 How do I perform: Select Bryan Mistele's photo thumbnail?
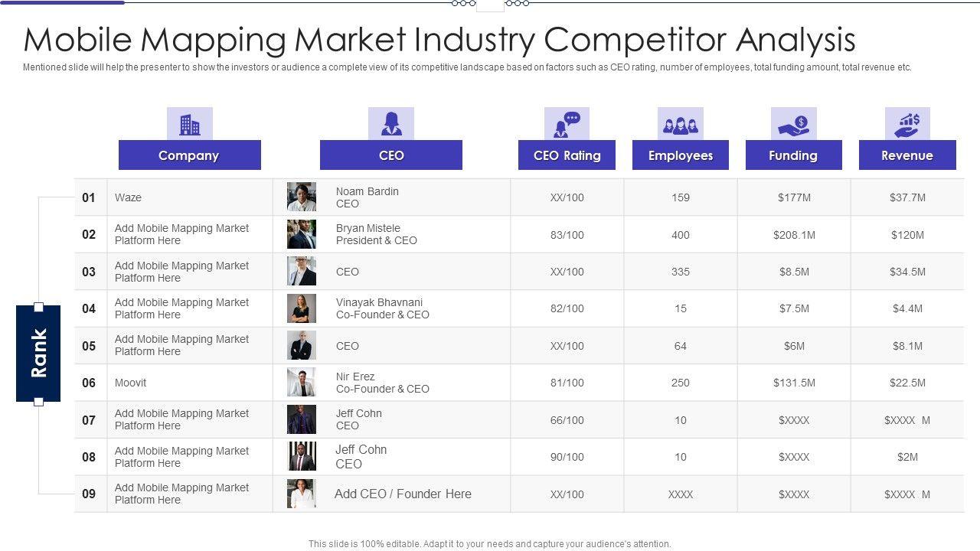click(302, 234)
